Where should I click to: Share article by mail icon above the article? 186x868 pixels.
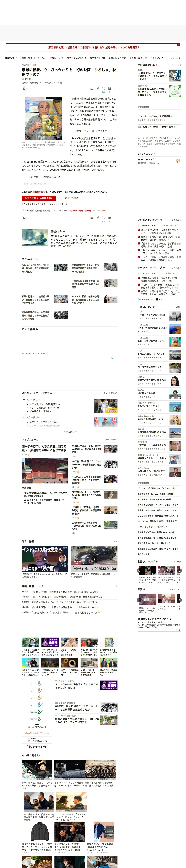[92, 89]
